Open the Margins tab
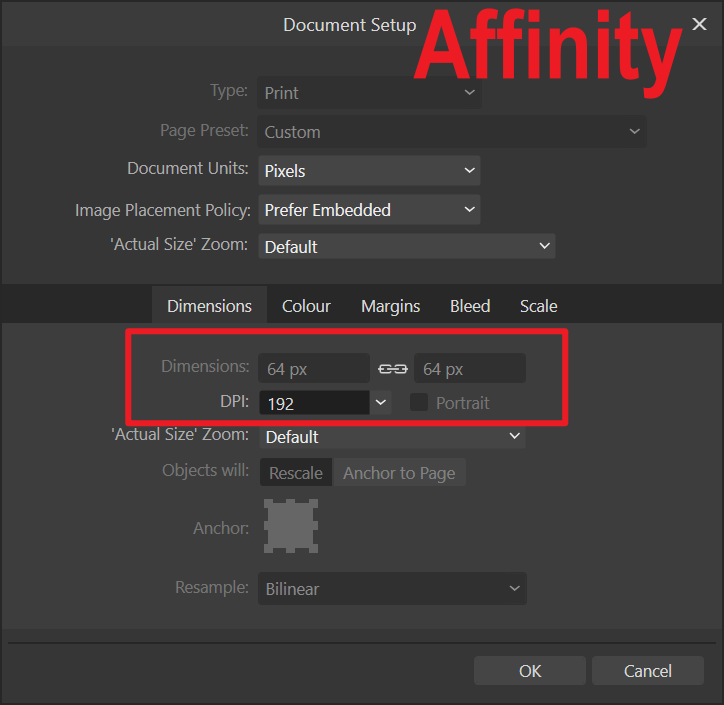The height and width of the screenshot is (705, 724). pyautogui.click(x=391, y=306)
